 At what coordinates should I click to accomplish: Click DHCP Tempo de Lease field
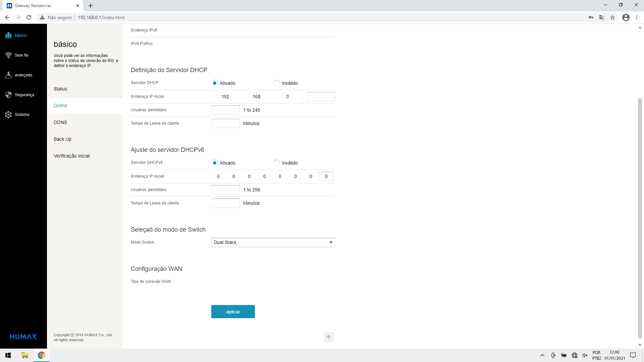coord(225,123)
